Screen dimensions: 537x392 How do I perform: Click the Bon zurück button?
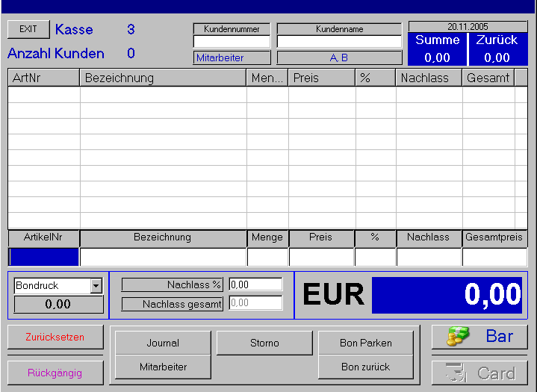coord(365,367)
